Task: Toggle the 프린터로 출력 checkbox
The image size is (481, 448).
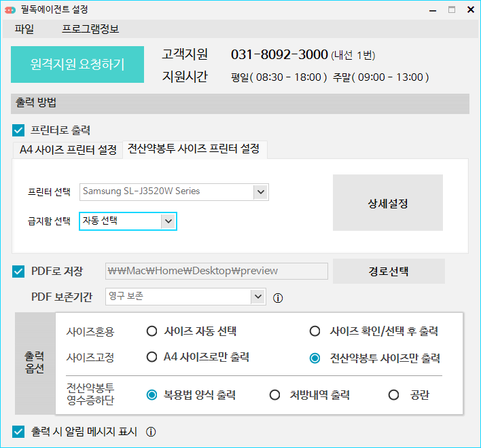Action: point(19,130)
